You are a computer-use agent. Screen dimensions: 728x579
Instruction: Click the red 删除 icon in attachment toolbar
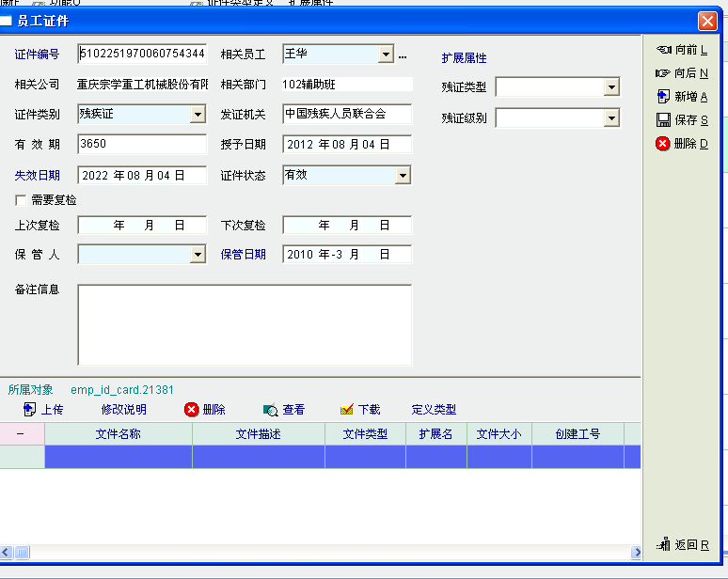[192, 410]
